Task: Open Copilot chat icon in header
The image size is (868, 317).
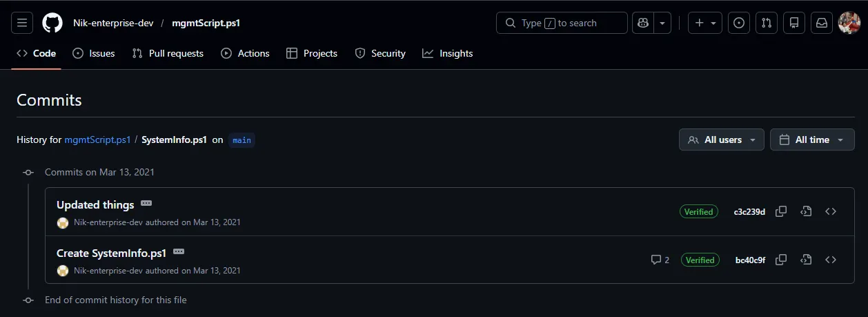Action: click(643, 23)
